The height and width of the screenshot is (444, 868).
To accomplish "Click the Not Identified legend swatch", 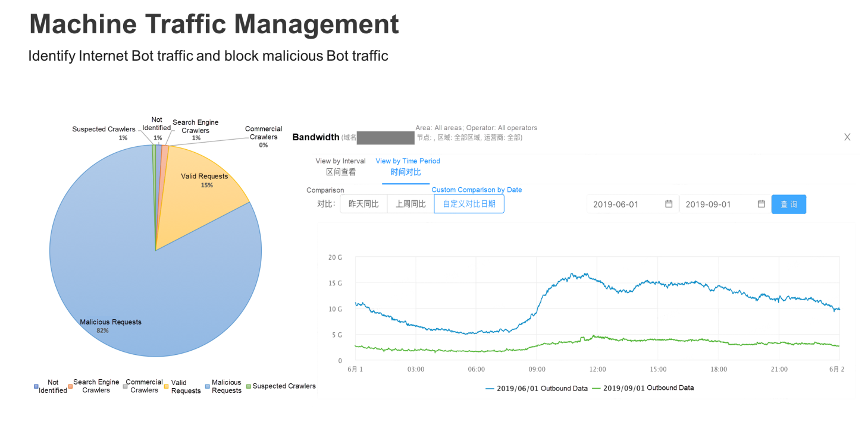I will point(36,386).
